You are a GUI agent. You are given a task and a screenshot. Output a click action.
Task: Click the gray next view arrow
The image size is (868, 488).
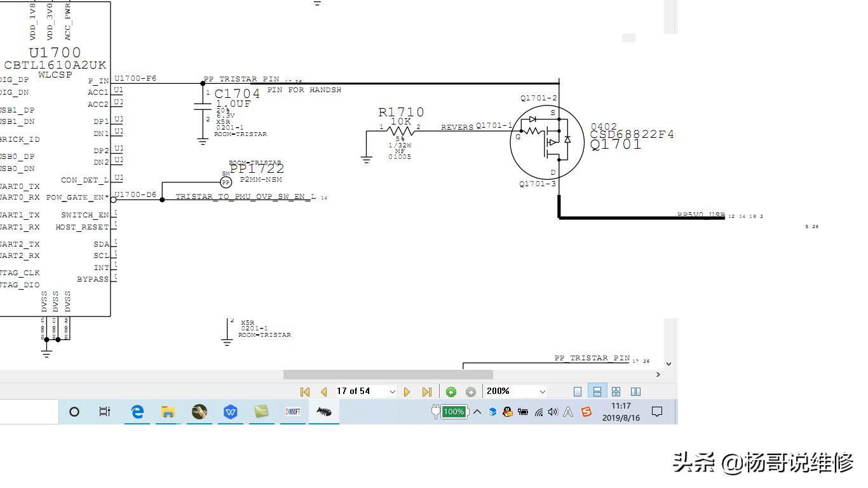tap(471, 391)
